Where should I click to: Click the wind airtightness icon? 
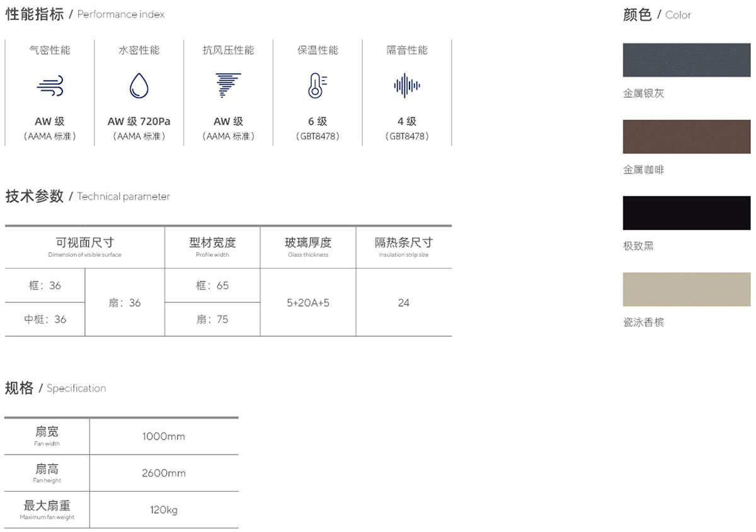coord(50,86)
